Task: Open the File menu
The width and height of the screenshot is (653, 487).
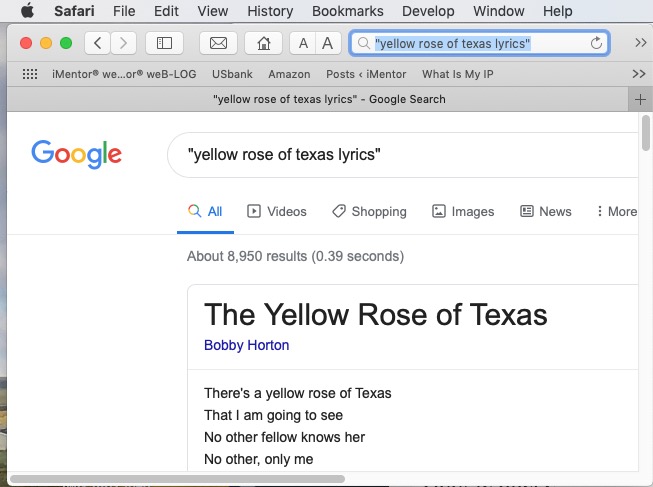Action: [124, 11]
